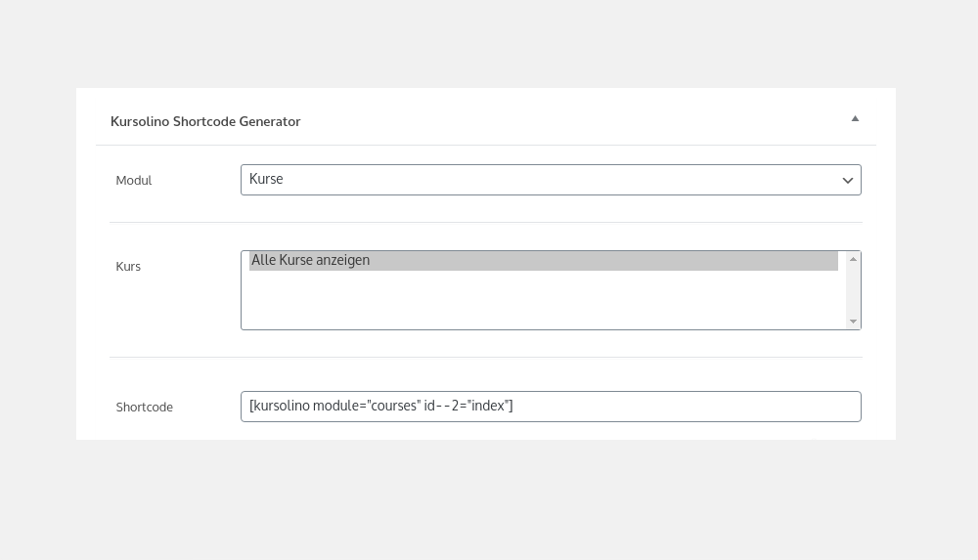This screenshot has width=978, height=560.
Task: Click the Modul label
Action: [x=133, y=180]
